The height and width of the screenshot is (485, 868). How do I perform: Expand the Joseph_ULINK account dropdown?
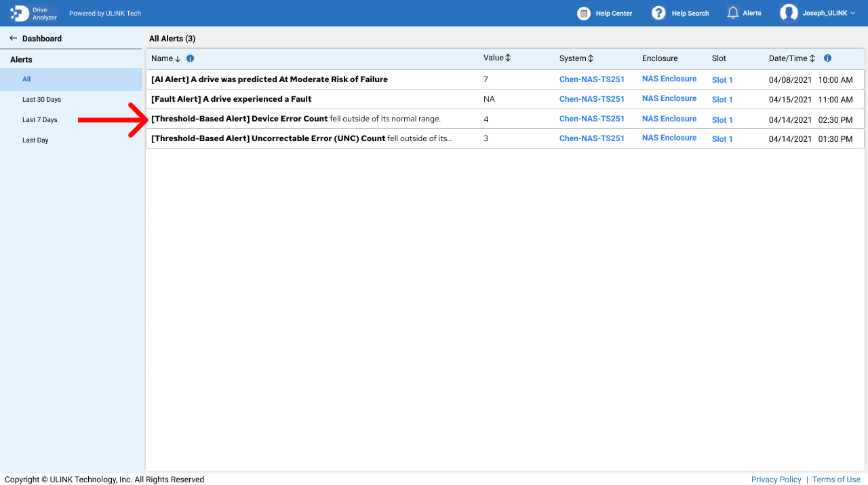[x=852, y=14]
